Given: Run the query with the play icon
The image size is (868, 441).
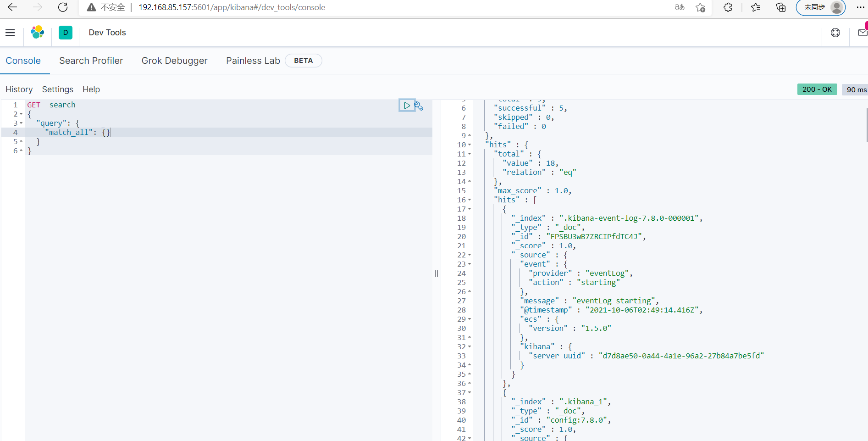Looking at the screenshot, I should [407, 106].
